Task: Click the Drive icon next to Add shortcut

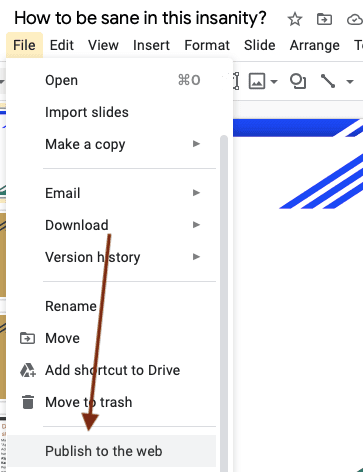Action: tap(28, 370)
